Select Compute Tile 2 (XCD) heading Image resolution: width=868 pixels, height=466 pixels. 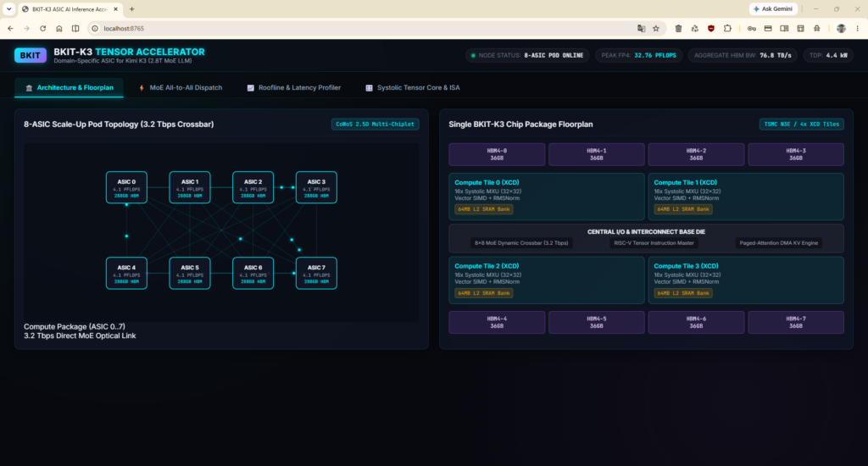[x=487, y=266]
